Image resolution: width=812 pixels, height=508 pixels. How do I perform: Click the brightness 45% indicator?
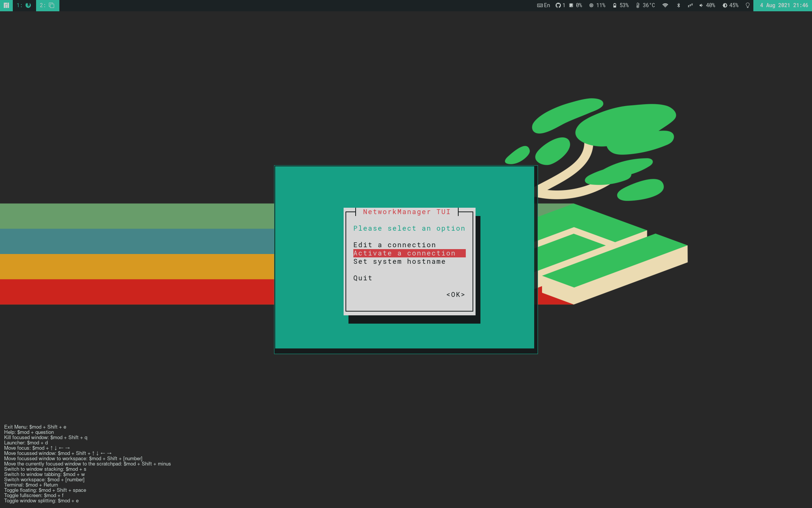coord(730,5)
